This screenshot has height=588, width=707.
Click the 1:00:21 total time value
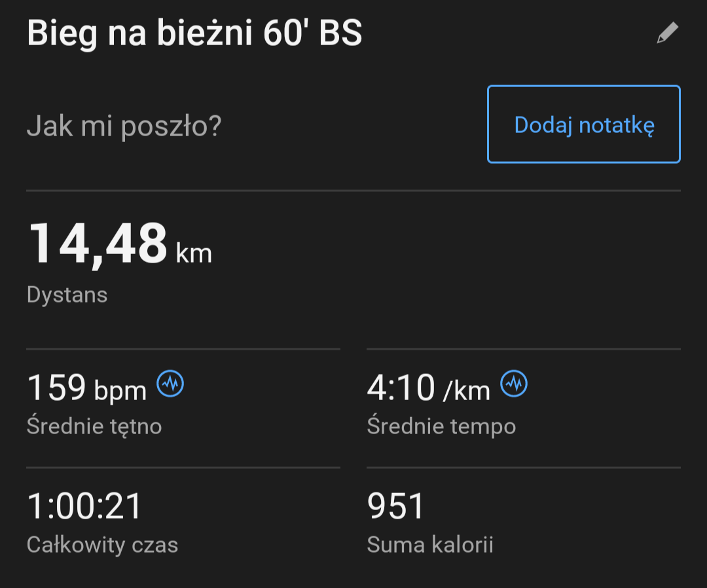pyautogui.click(x=84, y=506)
